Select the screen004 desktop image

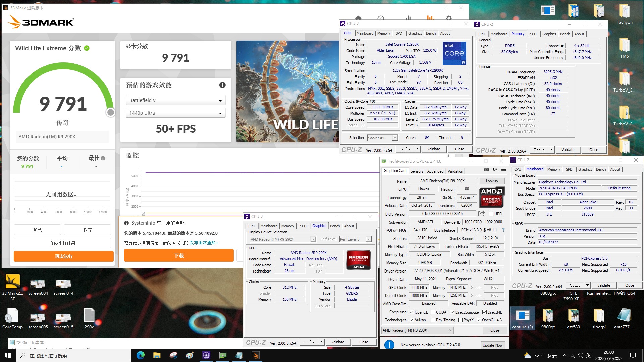[38, 288]
